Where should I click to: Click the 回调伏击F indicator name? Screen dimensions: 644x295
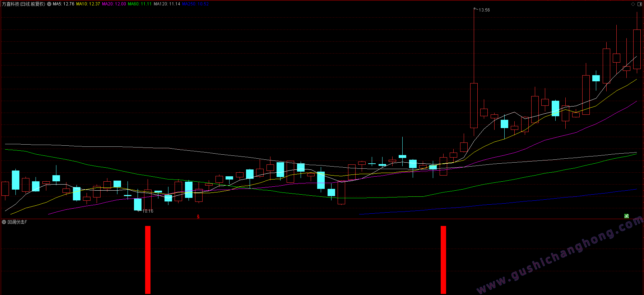click(17, 222)
